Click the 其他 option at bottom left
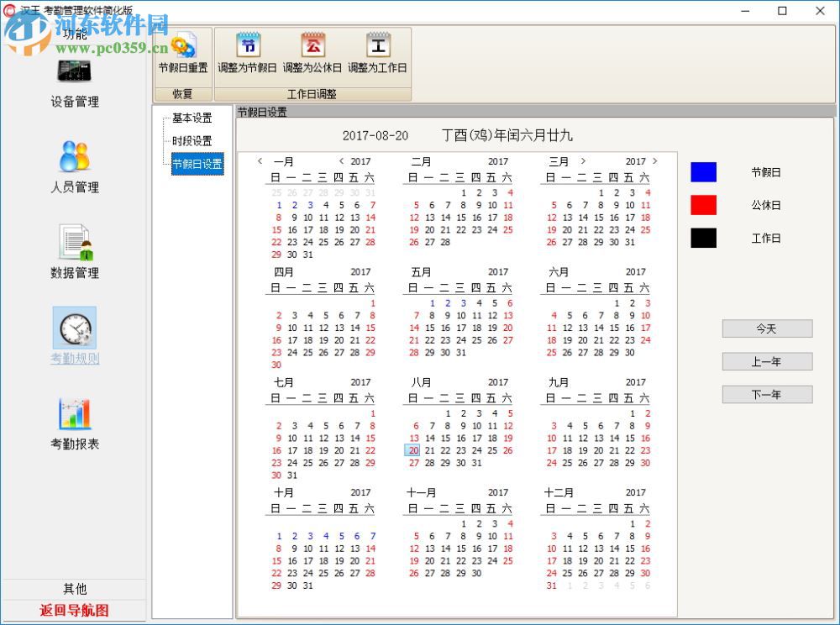This screenshot has width=840, height=625. tap(74, 589)
